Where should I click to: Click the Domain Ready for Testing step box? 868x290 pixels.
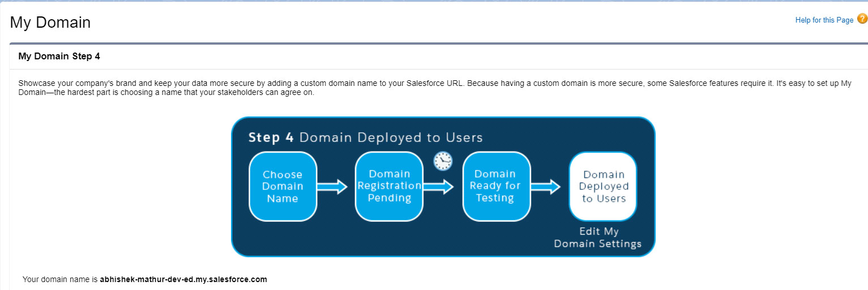496,186
